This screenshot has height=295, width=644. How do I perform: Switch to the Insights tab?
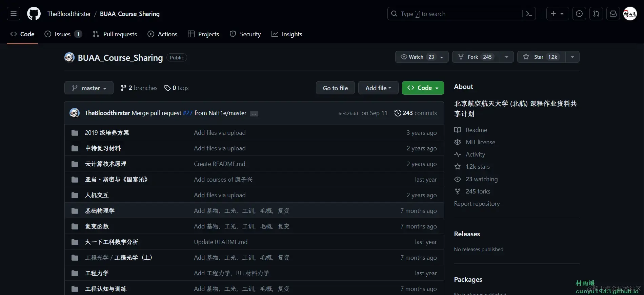(x=287, y=34)
